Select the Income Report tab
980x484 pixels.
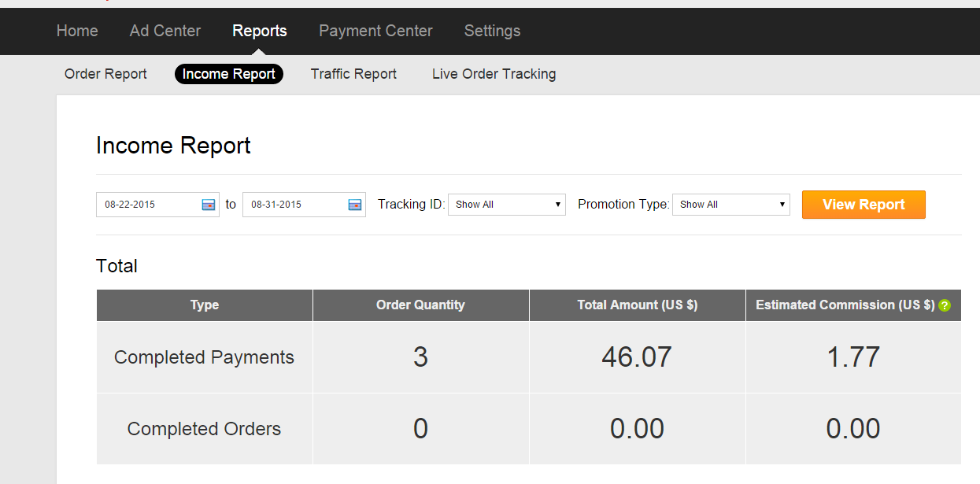click(x=229, y=74)
